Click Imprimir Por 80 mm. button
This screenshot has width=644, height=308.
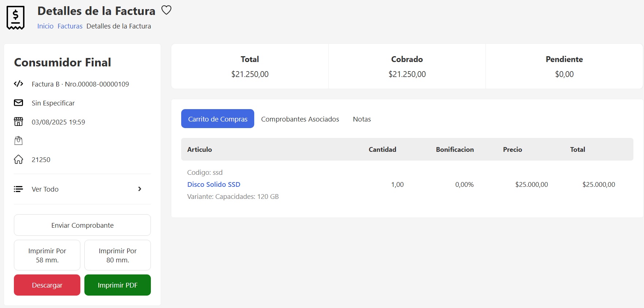pos(118,255)
